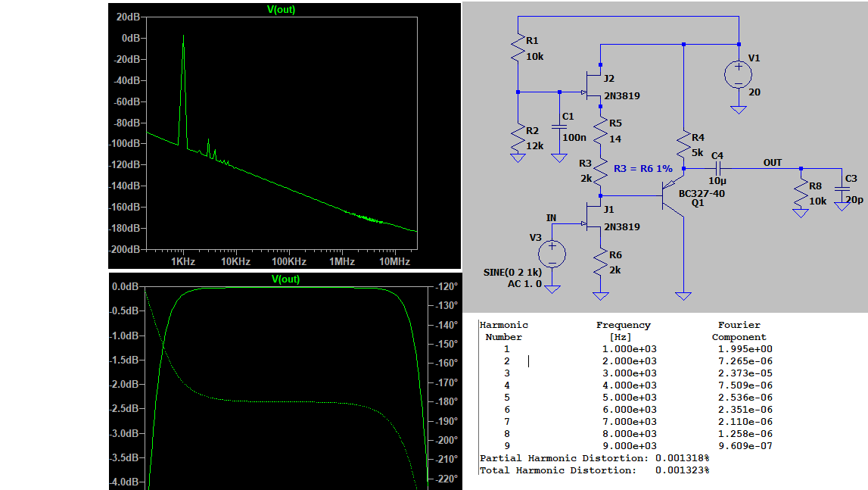Screen dimensions: 868x490
Task: Click the "5.000e+03" frequency cell
Action: coord(630,398)
